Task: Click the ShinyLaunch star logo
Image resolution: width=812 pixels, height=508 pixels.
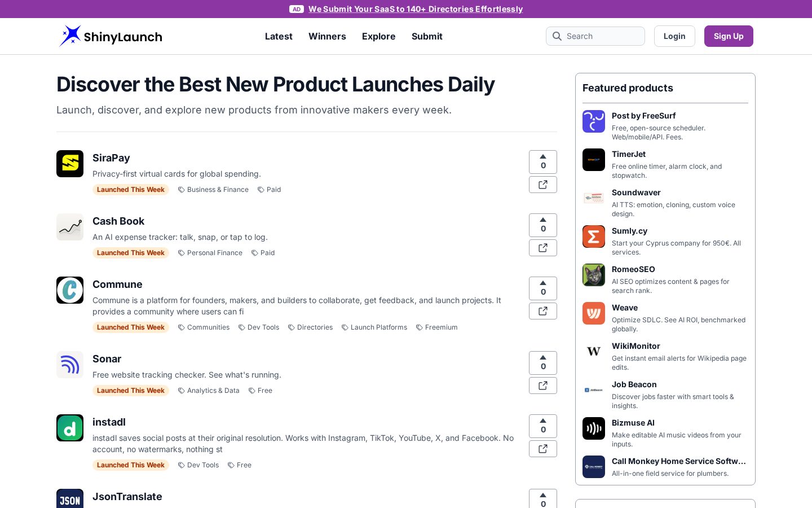Action: pos(70,36)
